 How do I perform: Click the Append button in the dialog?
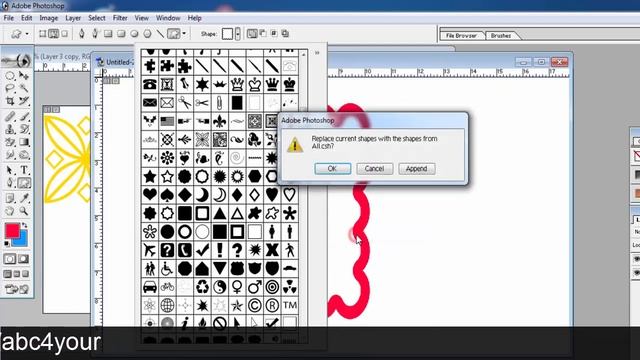pos(417,169)
